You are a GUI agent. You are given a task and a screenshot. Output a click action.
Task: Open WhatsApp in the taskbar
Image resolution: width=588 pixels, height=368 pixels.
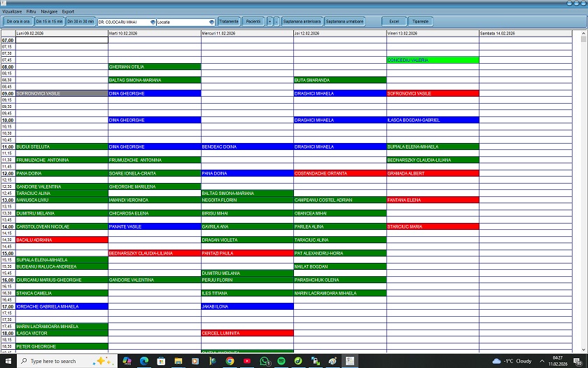[x=265, y=361]
